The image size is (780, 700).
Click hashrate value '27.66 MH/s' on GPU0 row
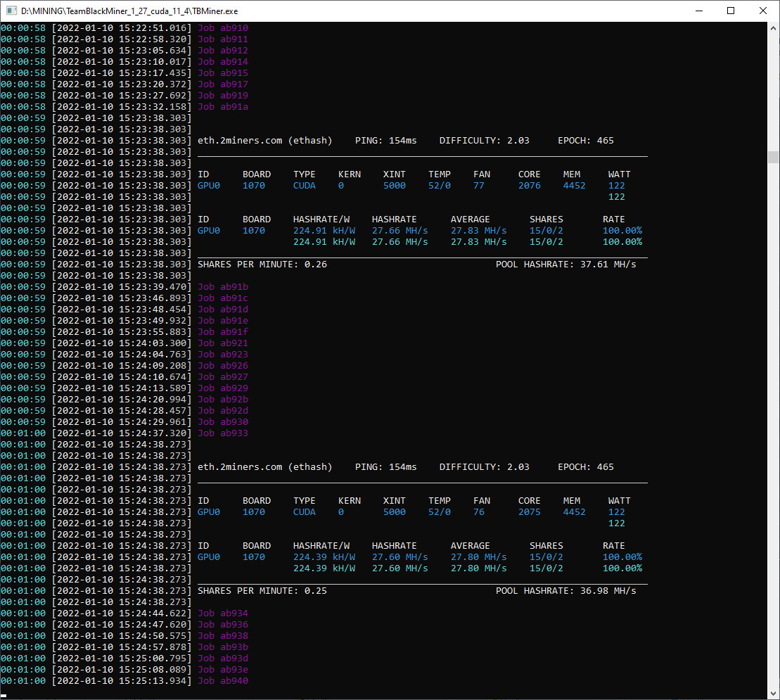tap(400, 231)
